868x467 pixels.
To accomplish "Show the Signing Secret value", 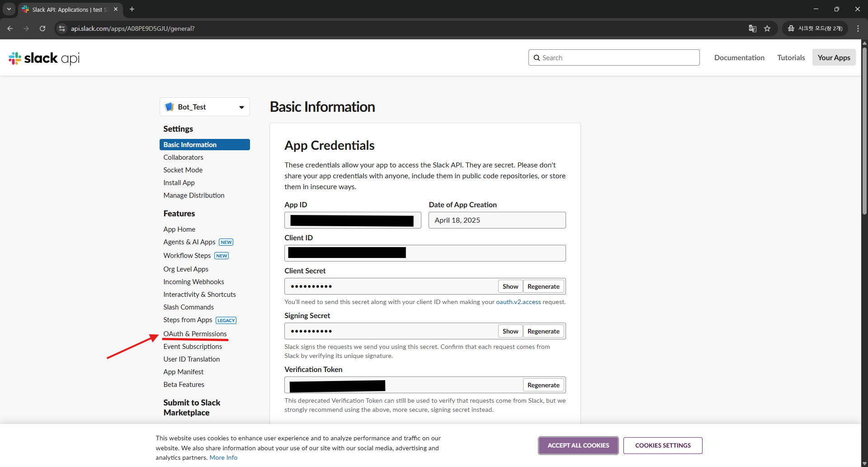I will tap(510, 331).
